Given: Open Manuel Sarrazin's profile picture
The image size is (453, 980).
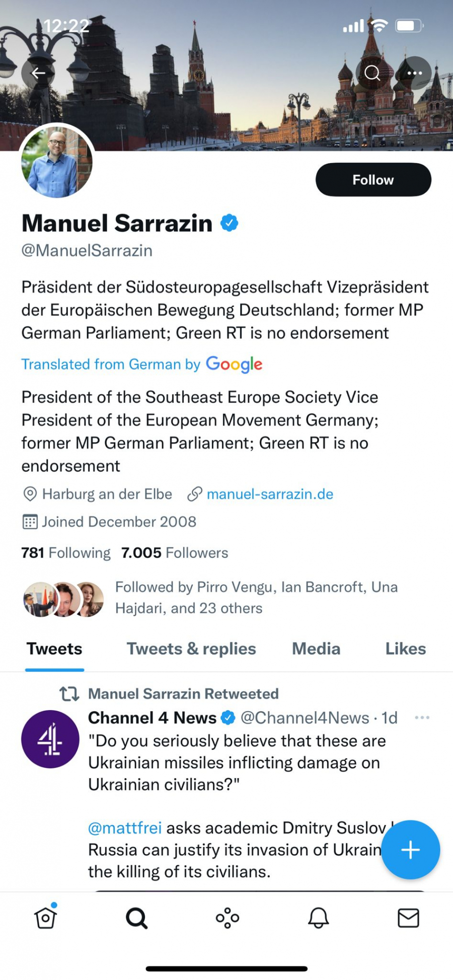Looking at the screenshot, I should 56,162.
